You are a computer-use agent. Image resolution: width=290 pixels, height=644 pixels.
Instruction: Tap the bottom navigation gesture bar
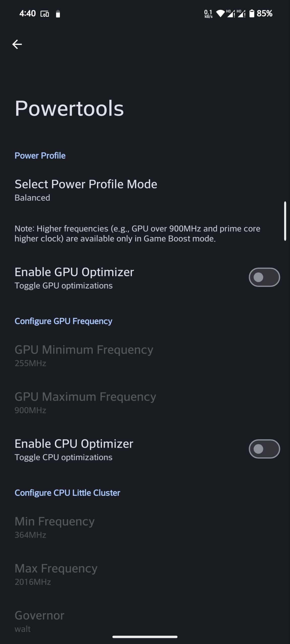pyautogui.click(x=145, y=637)
